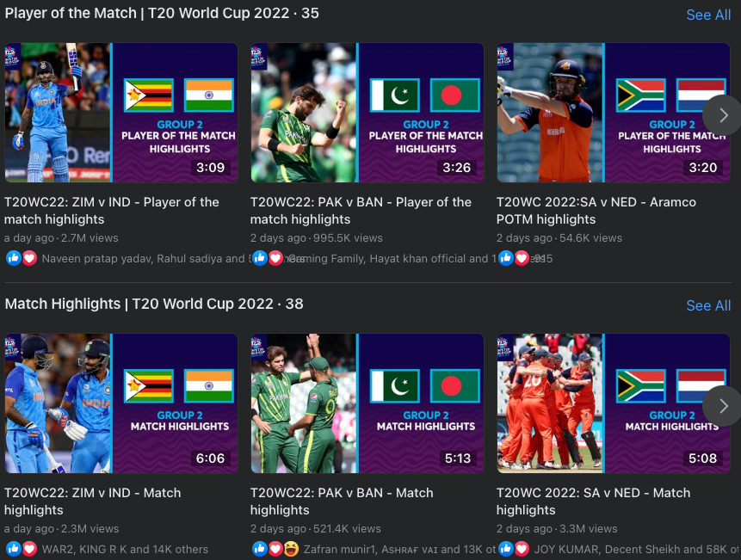The width and height of the screenshot is (741, 560).
Task: Play the PAK v BAN Player of the match video thumbnail
Action: click(x=367, y=113)
